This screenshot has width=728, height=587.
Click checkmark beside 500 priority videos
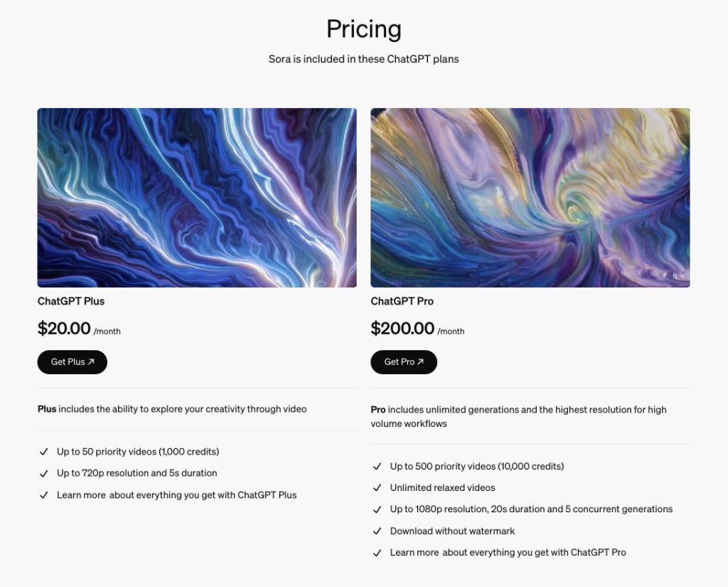377,467
